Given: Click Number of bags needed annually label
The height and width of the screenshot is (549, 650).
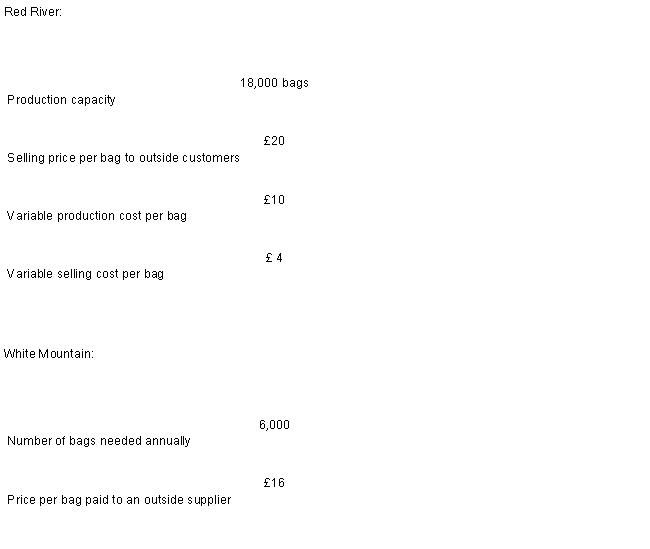Looking at the screenshot, I should tap(99, 441).
